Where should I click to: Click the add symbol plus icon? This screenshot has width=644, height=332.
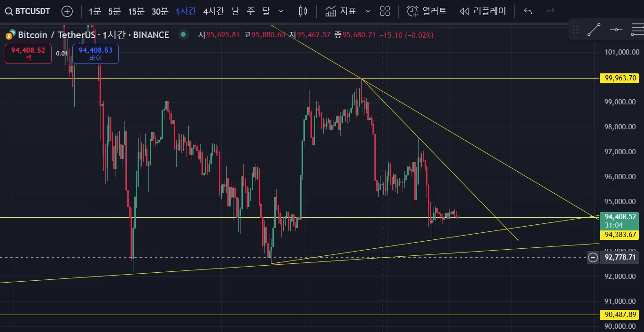(x=67, y=11)
